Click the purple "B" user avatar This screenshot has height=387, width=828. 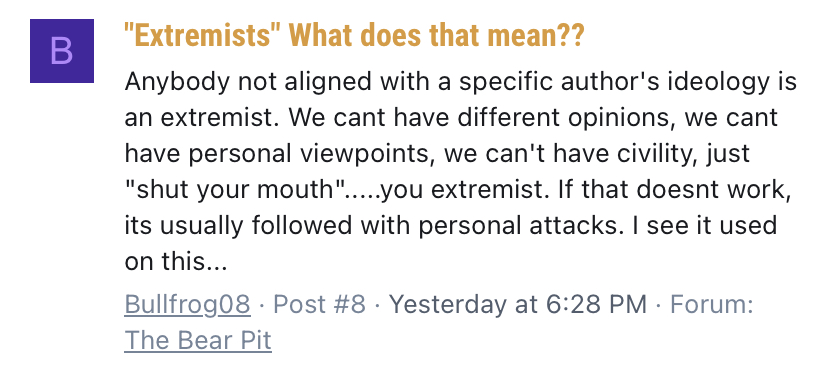pos(62,51)
